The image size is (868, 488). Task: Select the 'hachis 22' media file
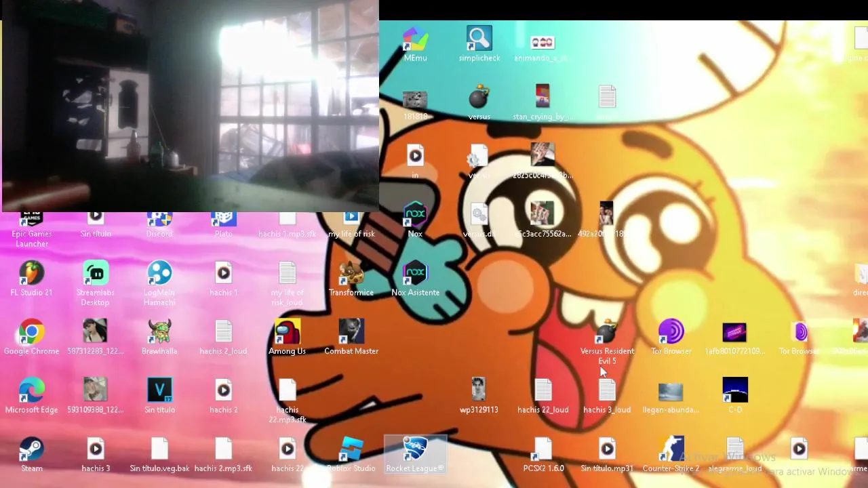click(287, 455)
